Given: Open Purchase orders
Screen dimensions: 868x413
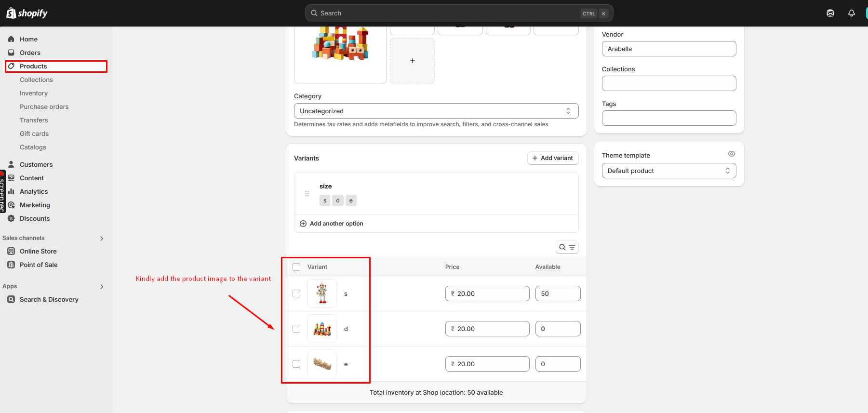Looking at the screenshot, I should coord(44,107).
